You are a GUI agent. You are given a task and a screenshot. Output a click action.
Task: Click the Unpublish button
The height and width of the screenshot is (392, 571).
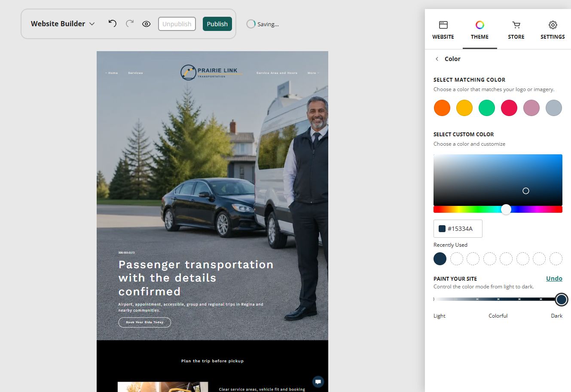[x=177, y=24]
